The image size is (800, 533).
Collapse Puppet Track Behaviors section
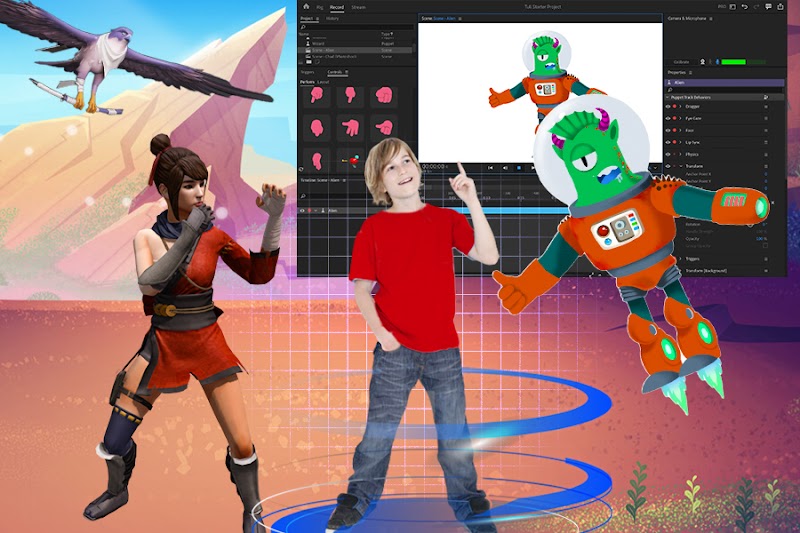(667, 97)
